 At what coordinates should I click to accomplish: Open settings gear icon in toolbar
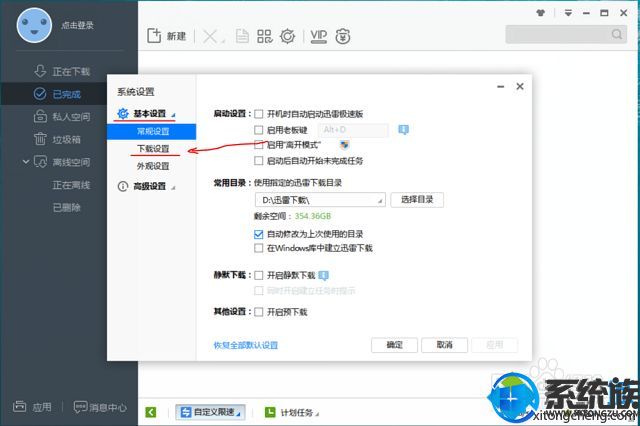[x=287, y=36]
